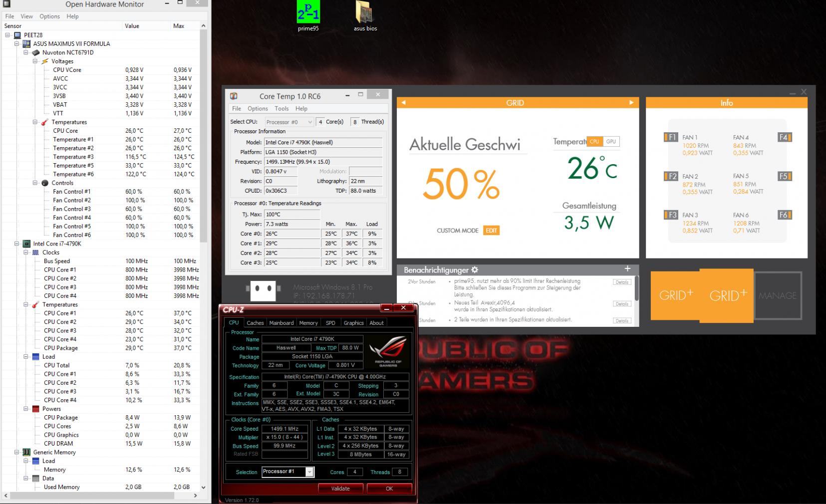826x504 pixels.
Task: Switch temperature display to CPU
Action: tap(594, 142)
